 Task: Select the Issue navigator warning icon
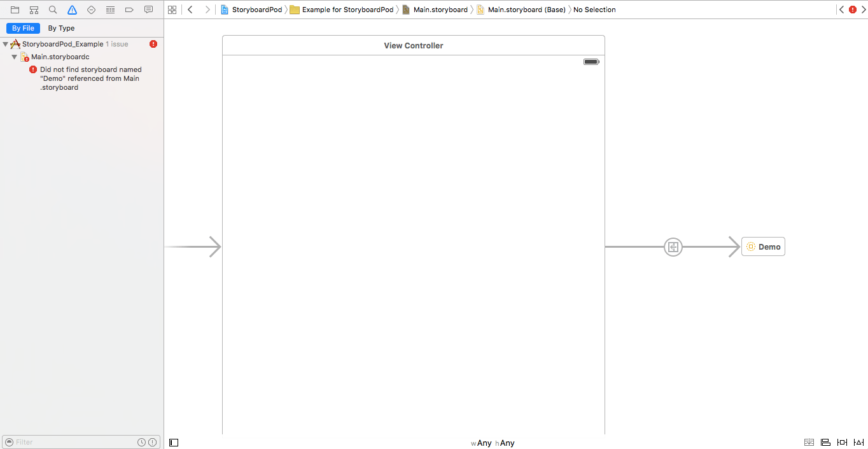coord(72,10)
